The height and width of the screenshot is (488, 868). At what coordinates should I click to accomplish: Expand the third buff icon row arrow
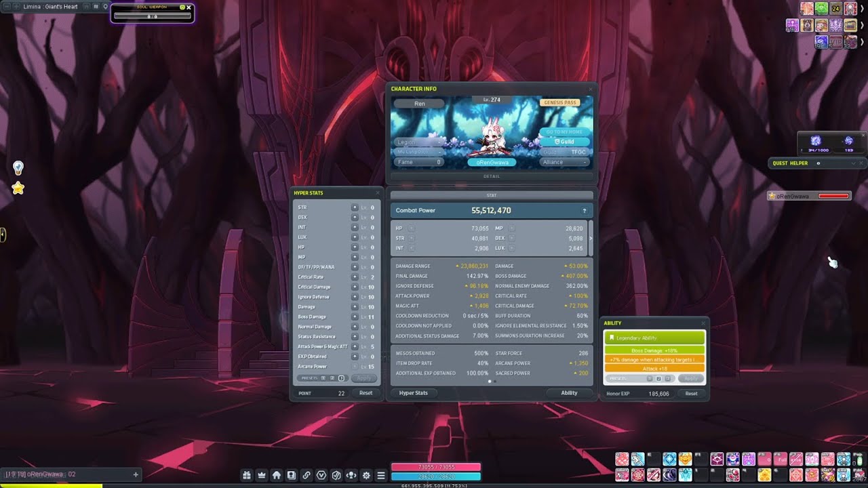862,41
